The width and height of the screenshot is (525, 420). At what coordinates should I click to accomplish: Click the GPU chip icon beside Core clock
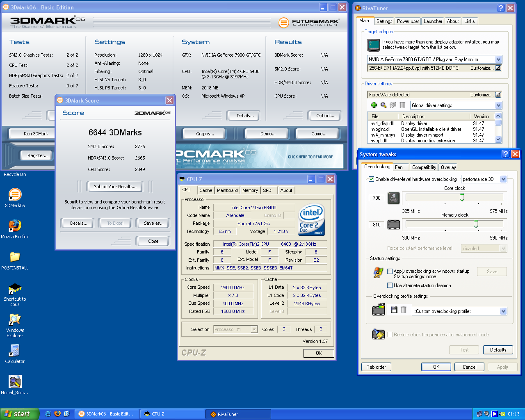click(x=394, y=198)
